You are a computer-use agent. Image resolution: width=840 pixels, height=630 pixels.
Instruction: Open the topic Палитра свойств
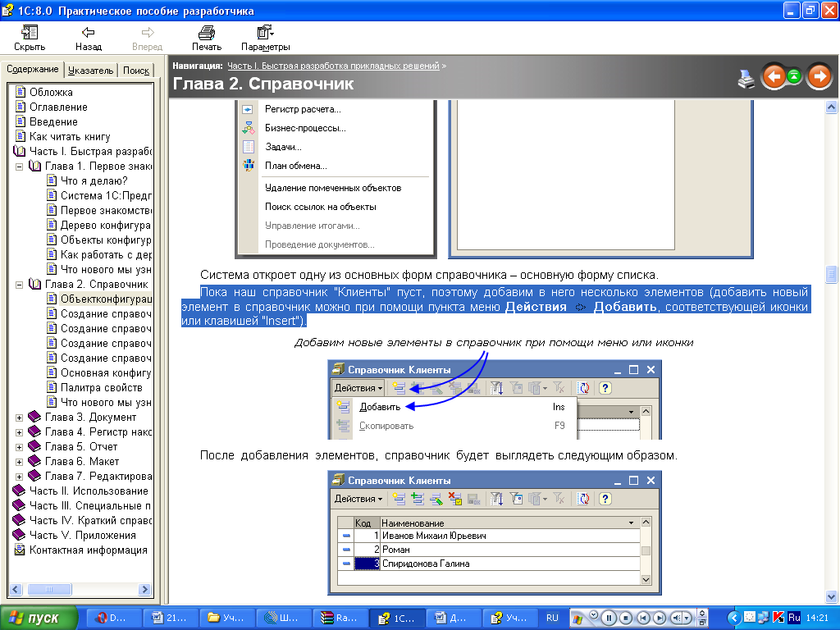pos(101,387)
